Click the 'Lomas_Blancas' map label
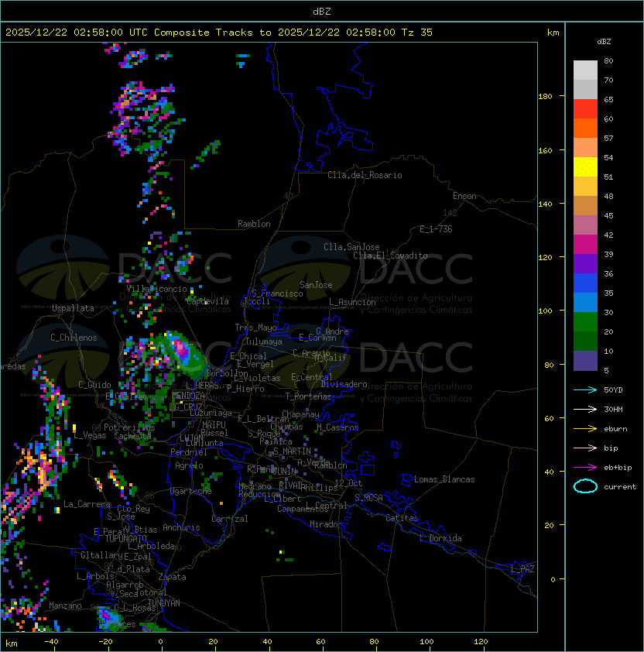Viewport: 644px width, 652px height. (x=444, y=479)
